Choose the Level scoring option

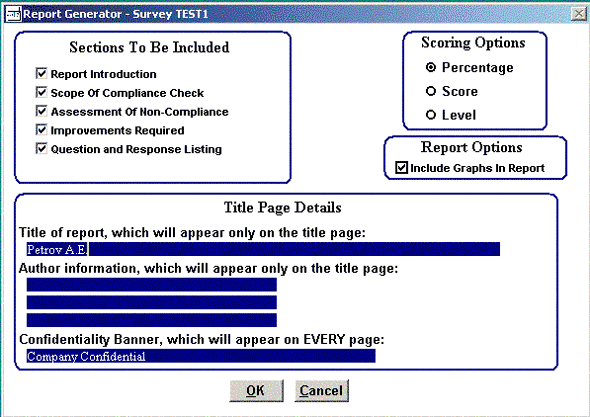pyautogui.click(x=431, y=115)
